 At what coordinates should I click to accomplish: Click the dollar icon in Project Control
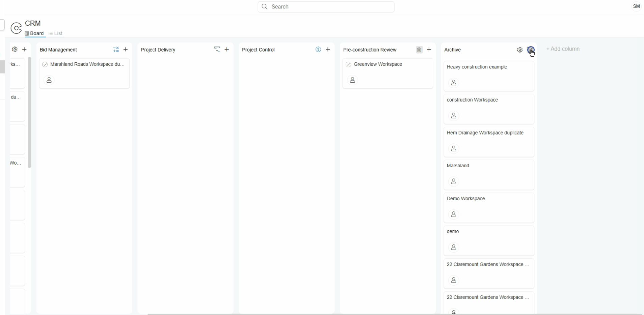point(318,50)
